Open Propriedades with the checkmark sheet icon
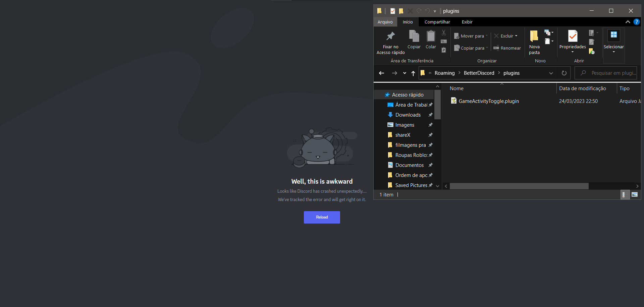644x307 pixels. [573, 36]
